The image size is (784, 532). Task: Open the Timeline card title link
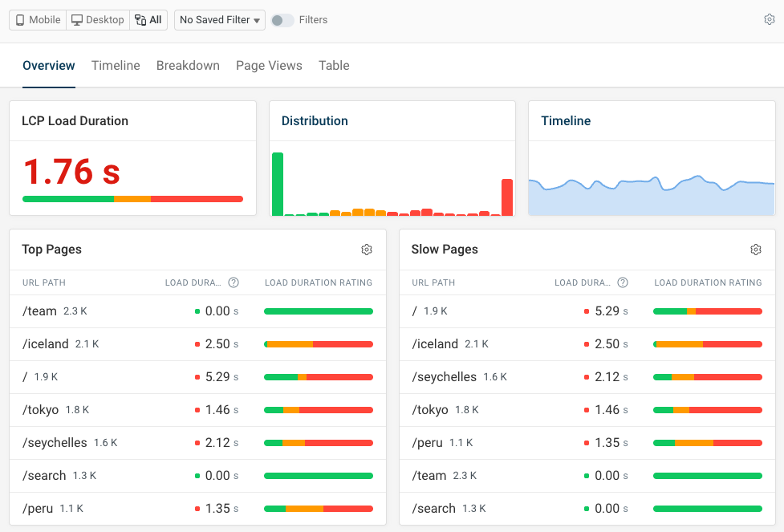click(566, 121)
